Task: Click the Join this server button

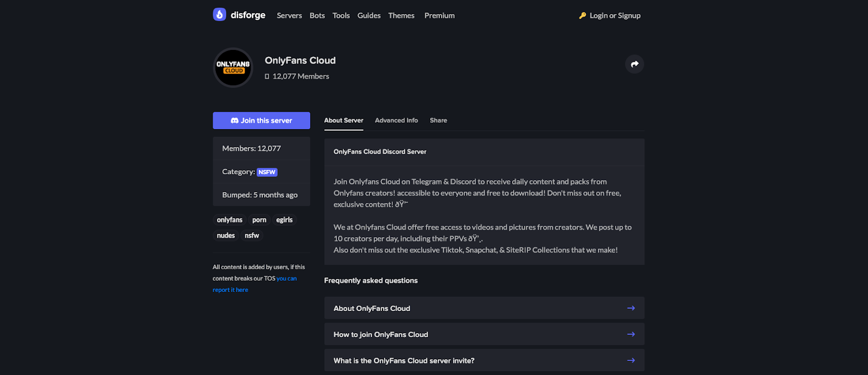Action: (261, 120)
